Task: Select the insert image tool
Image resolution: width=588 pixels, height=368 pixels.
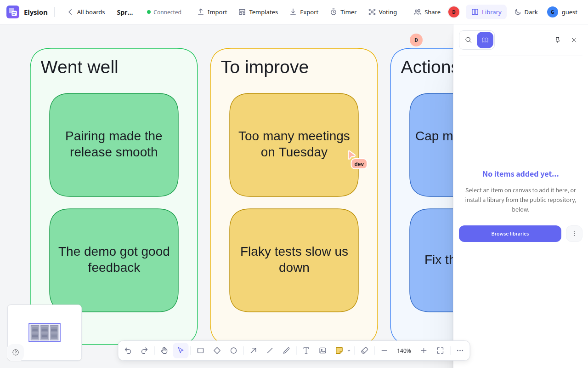Action: 322,351
